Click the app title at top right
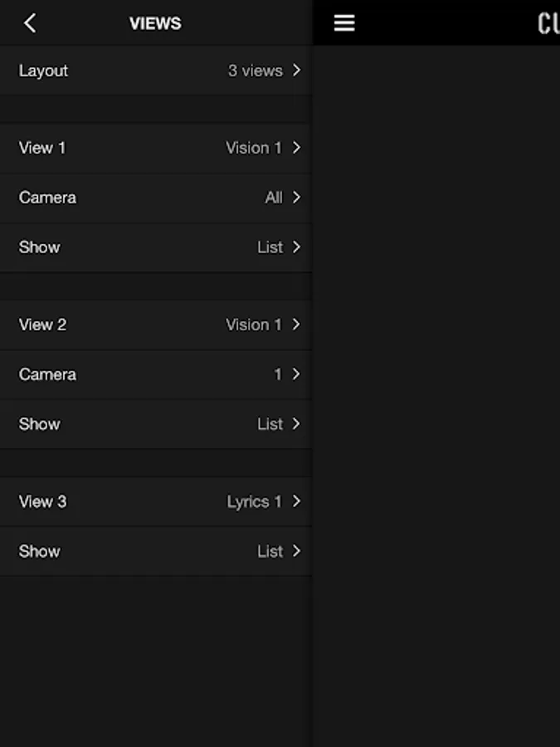560x747 pixels. 548,23
